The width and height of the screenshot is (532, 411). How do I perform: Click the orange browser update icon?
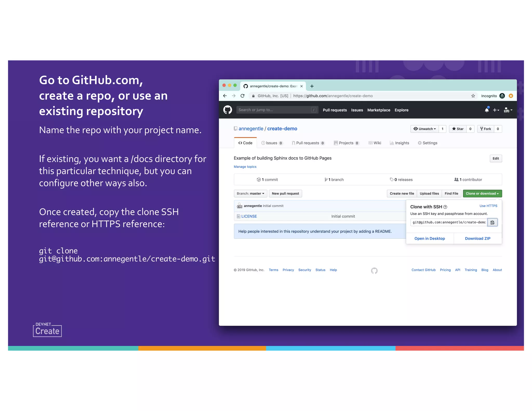click(x=511, y=96)
